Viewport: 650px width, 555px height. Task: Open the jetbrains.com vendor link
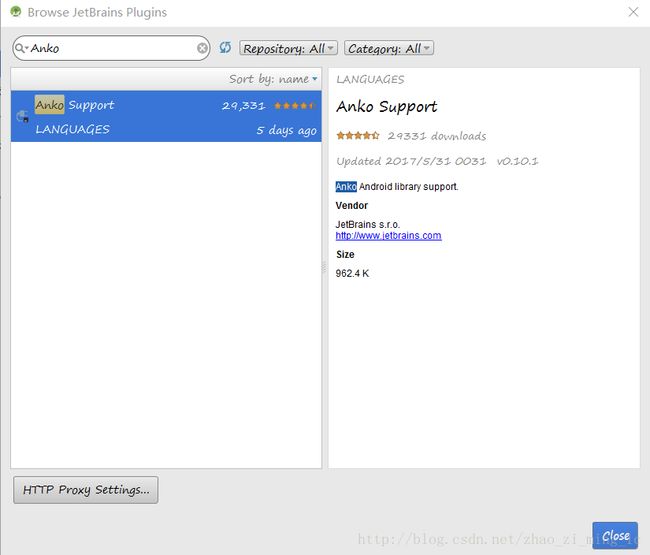(388, 236)
